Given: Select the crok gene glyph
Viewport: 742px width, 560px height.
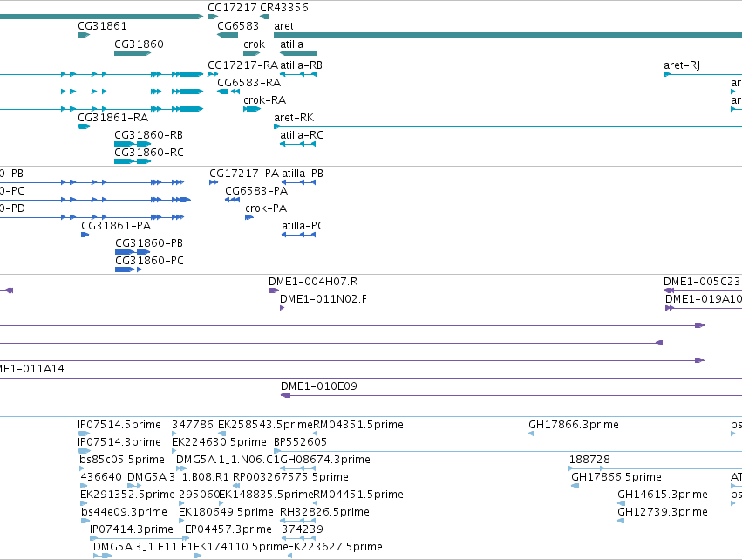Looking at the screenshot, I should click(x=251, y=53).
